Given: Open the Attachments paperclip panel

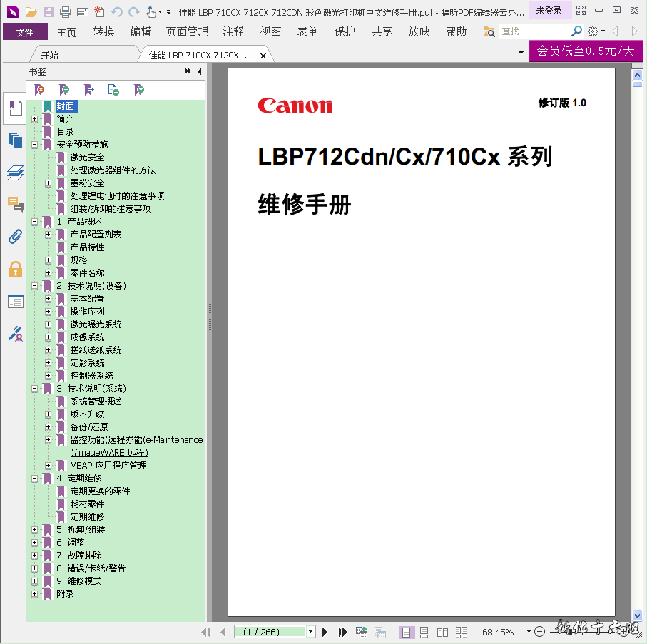Looking at the screenshot, I should tap(15, 237).
